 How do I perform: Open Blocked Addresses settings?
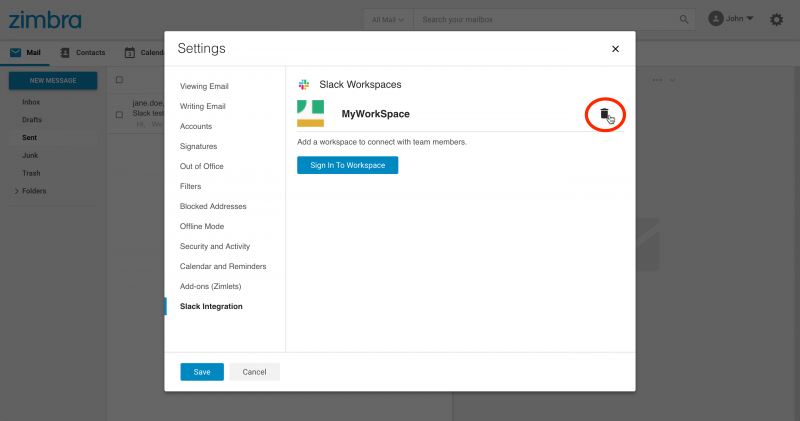coord(213,206)
